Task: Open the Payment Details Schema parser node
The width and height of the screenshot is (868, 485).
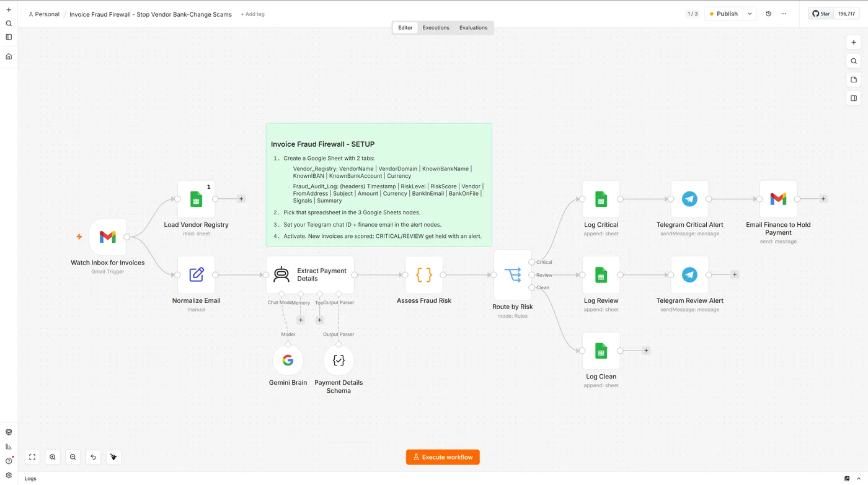Action: point(339,360)
